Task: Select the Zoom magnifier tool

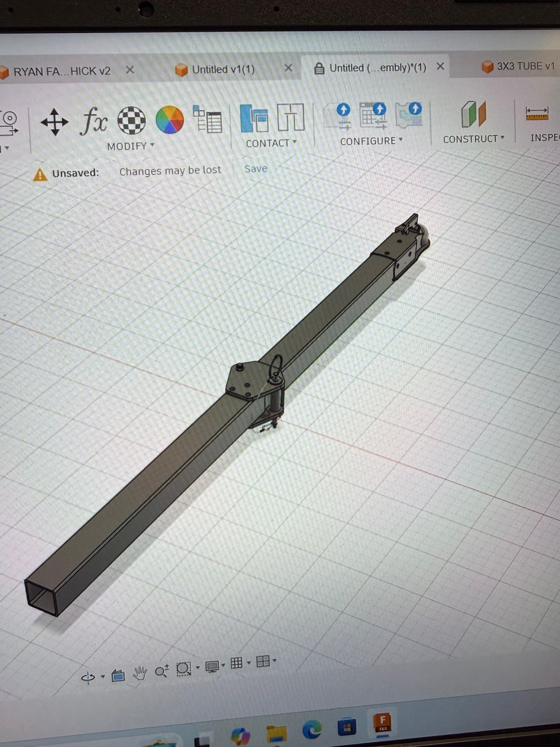Action: point(162,671)
